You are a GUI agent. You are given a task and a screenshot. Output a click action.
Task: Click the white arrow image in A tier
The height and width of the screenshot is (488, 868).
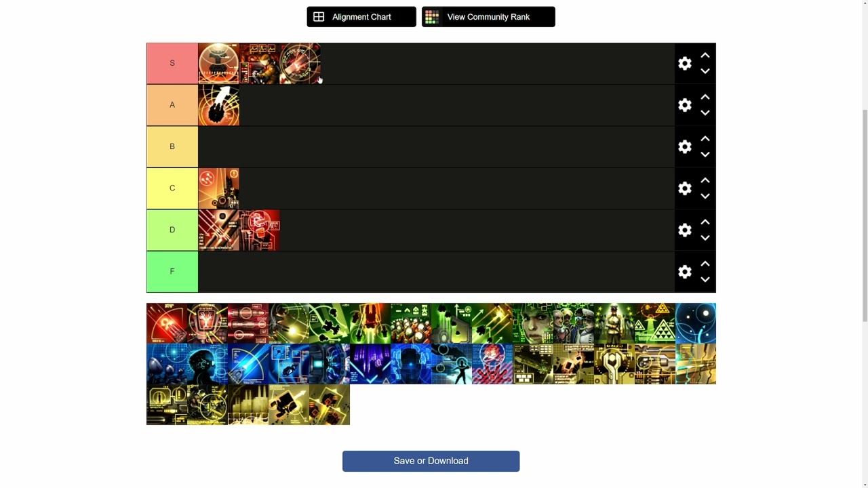218,105
